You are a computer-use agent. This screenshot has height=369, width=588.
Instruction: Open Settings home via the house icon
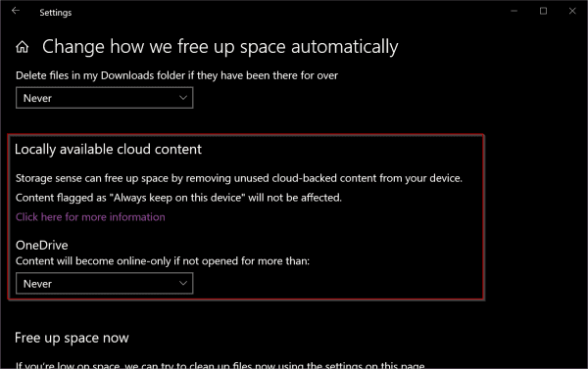(23, 47)
